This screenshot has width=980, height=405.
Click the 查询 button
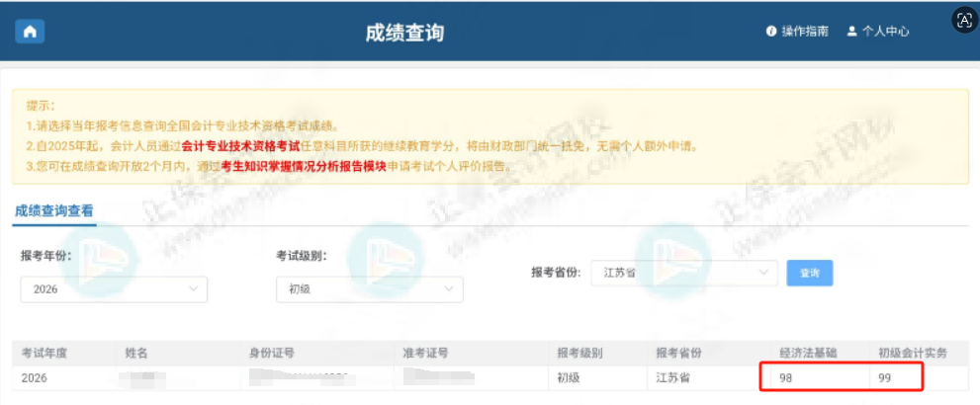click(809, 273)
